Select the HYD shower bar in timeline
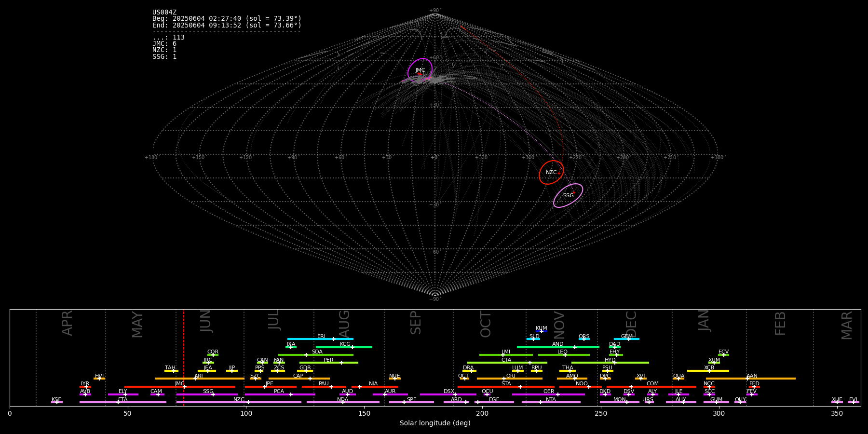Viewport: 868px width, 434px height. [610, 363]
